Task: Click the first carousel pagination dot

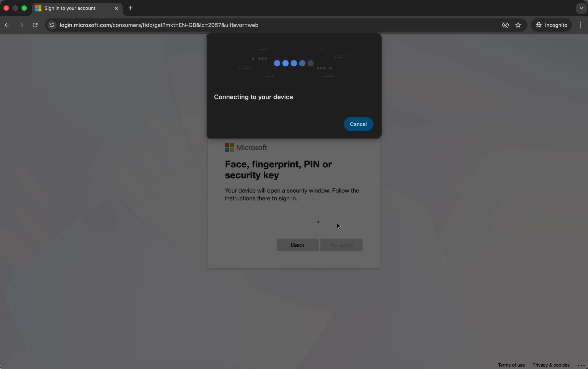Action: click(318, 222)
